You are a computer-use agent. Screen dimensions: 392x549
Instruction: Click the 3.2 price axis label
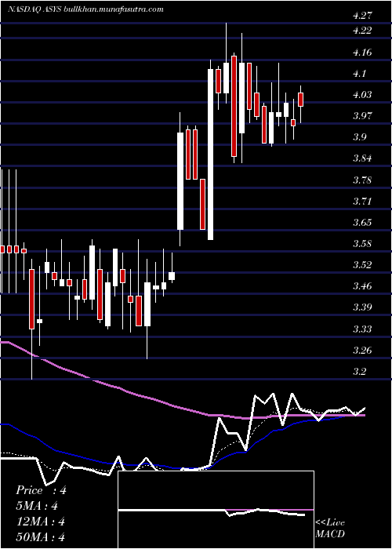361,371
